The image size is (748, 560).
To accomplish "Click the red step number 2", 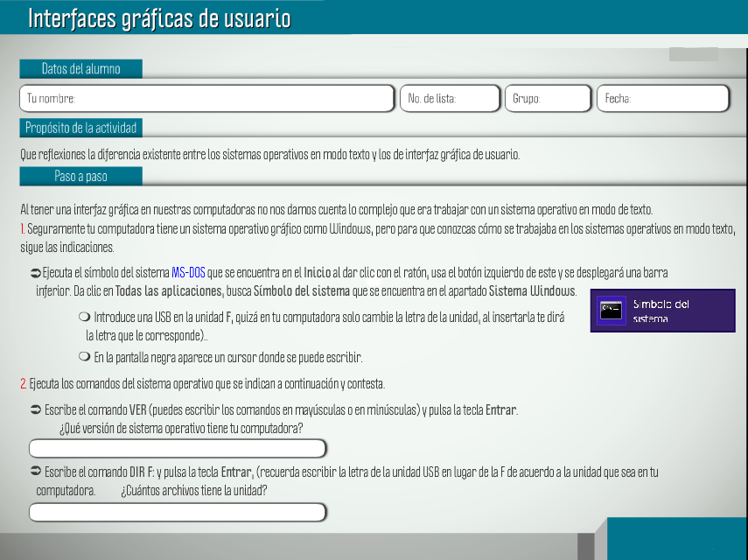I will click(x=23, y=384).
